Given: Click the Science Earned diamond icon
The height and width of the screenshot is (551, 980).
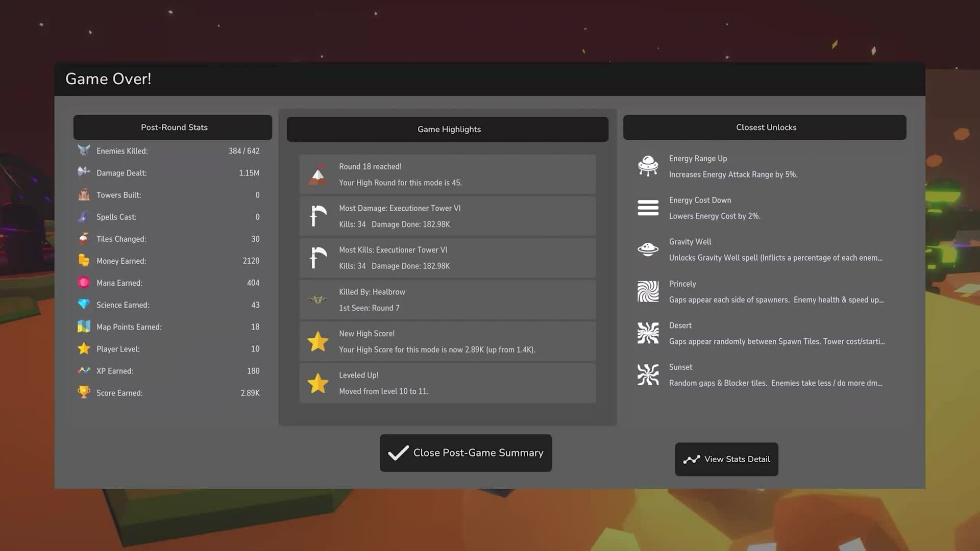Looking at the screenshot, I should pos(84,304).
